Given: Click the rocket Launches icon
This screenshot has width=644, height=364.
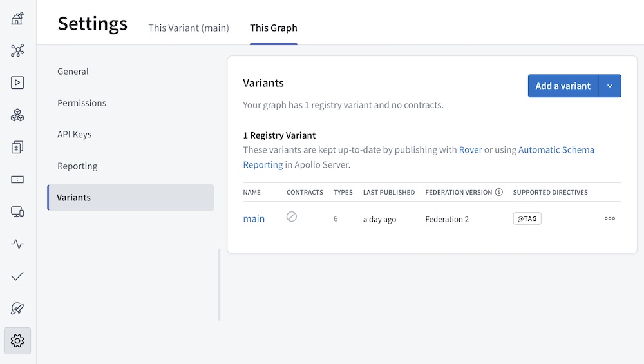Looking at the screenshot, I should tap(17, 309).
